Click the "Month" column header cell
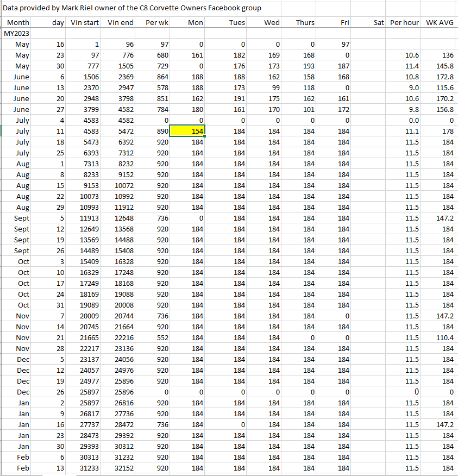 pos(17,22)
